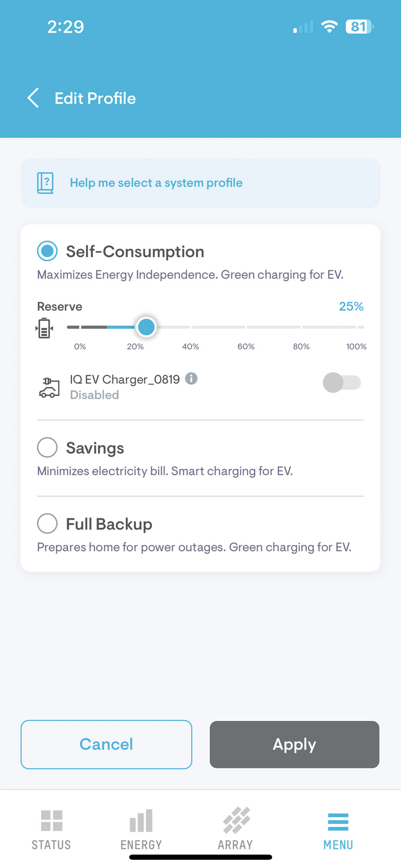Enable the IQ EV Charger toggle
Image resolution: width=401 pixels, height=868 pixels.
pos(342,383)
